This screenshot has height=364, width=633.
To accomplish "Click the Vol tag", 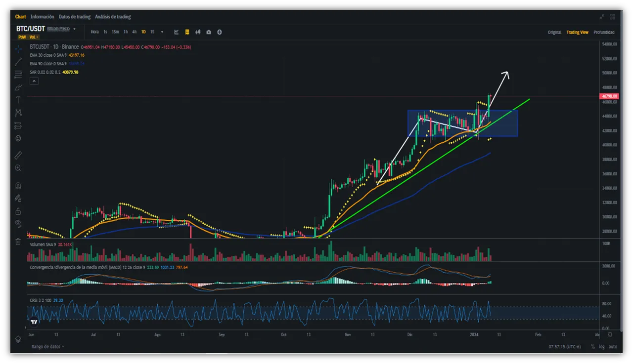I will (33, 37).
